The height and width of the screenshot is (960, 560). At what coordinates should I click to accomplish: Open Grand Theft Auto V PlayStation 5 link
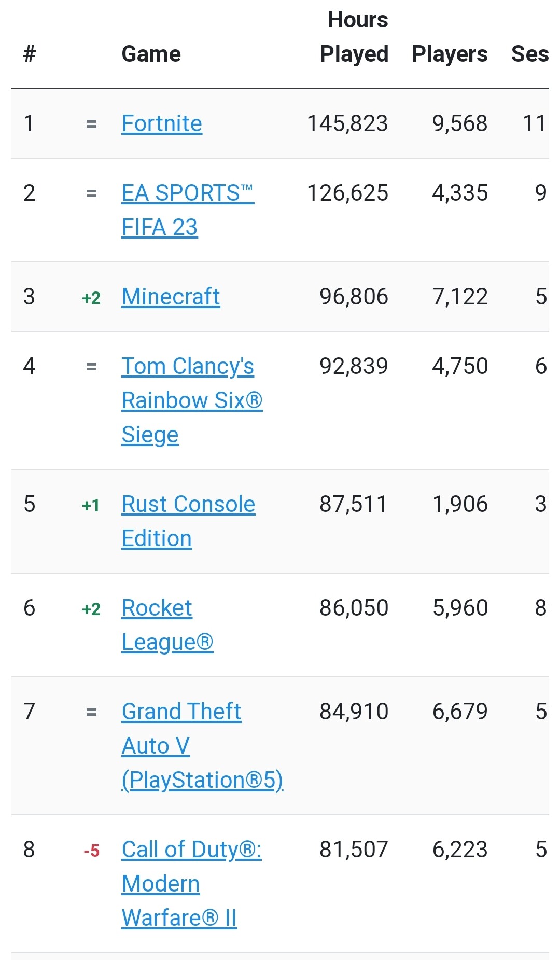203,746
